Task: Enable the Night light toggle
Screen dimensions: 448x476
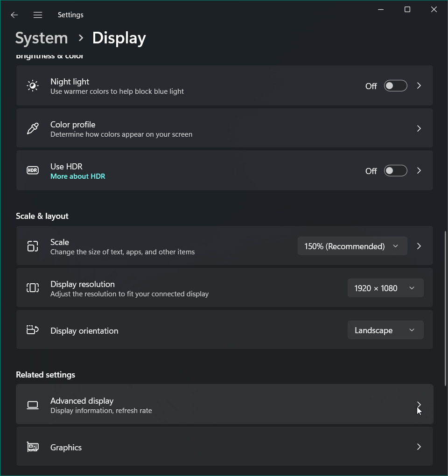Action: pos(395,85)
